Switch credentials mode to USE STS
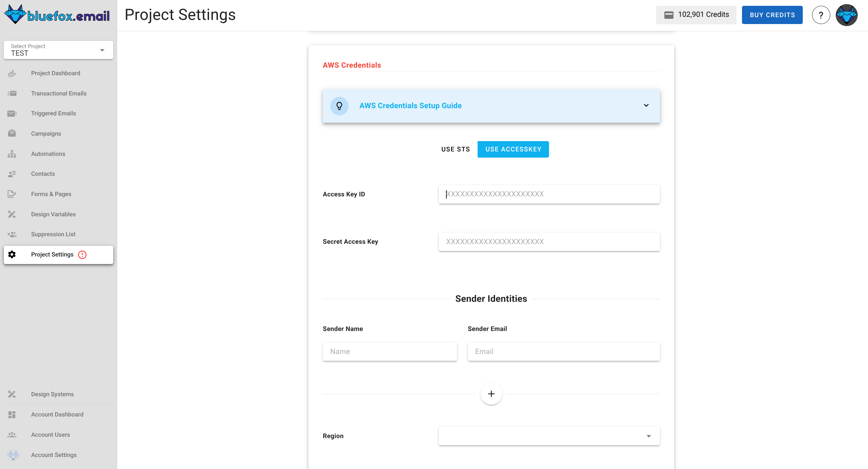Image resolution: width=868 pixels, height=469 pixels. pos(455,149)
